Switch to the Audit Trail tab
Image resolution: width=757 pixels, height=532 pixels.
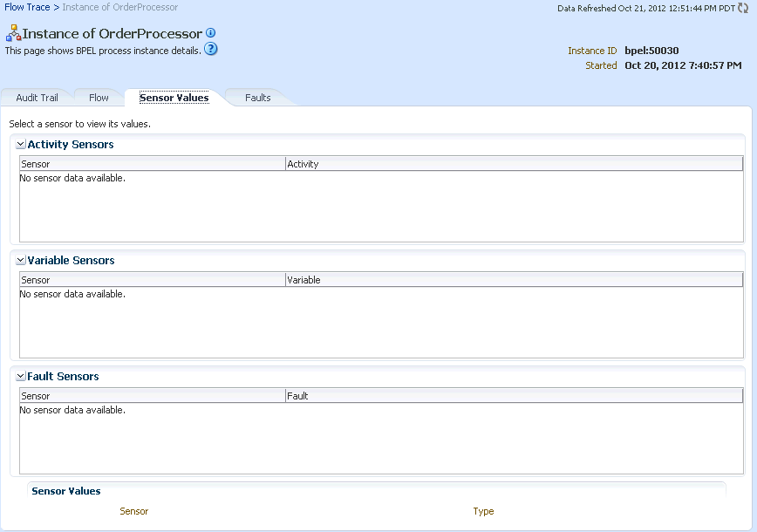(x=37, y=98)
